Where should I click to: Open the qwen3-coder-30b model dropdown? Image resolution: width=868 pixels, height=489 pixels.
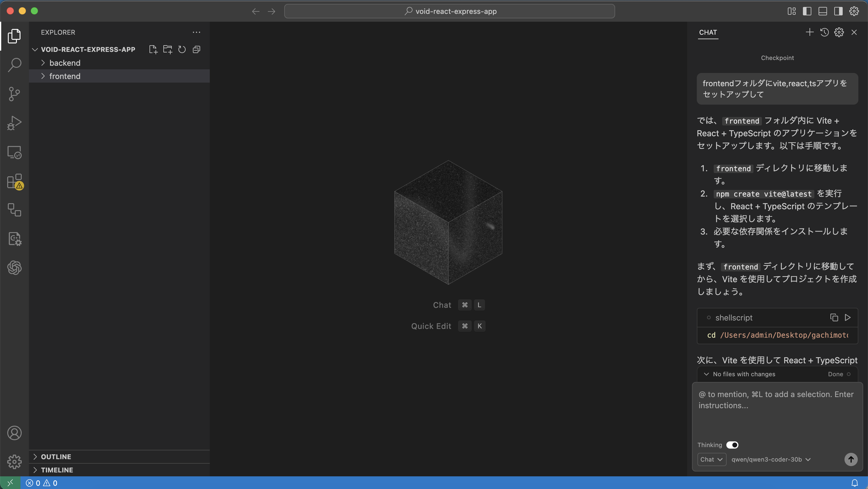click(x=771, y=459)
